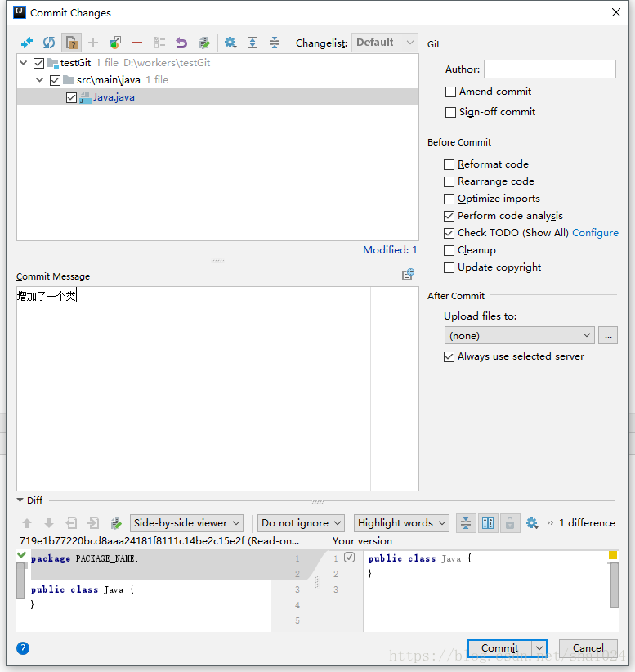This screenshot has height=672, width=635.
Task: Toggle the Show Unversioned Files icon
Action: coord(71,43)
